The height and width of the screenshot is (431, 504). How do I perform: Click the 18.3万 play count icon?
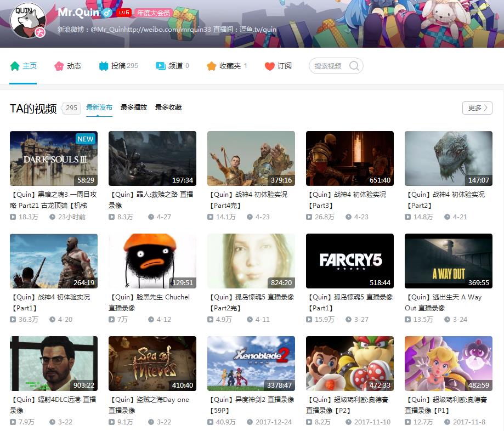pyautogui.click(x=13, y=217)
